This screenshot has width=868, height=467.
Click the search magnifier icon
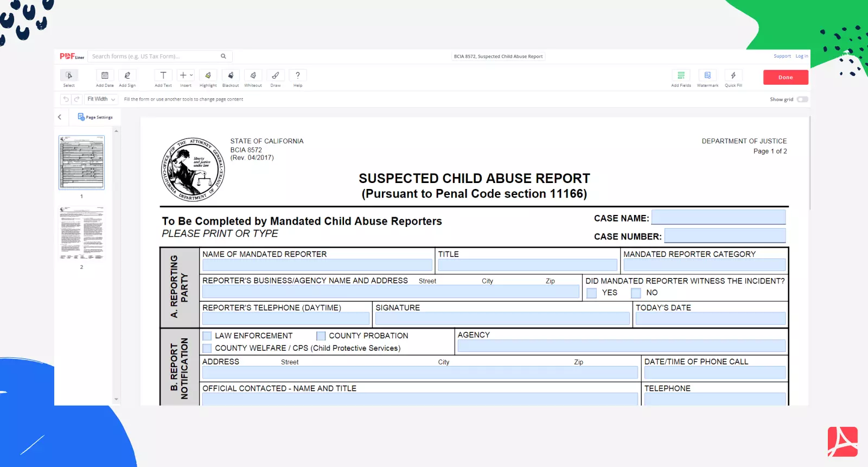(223, 56)
